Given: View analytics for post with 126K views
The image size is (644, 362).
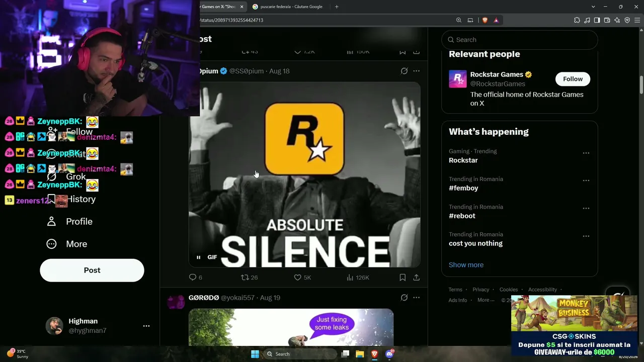Looking at the screenshot, I should (x=358, y=278).
